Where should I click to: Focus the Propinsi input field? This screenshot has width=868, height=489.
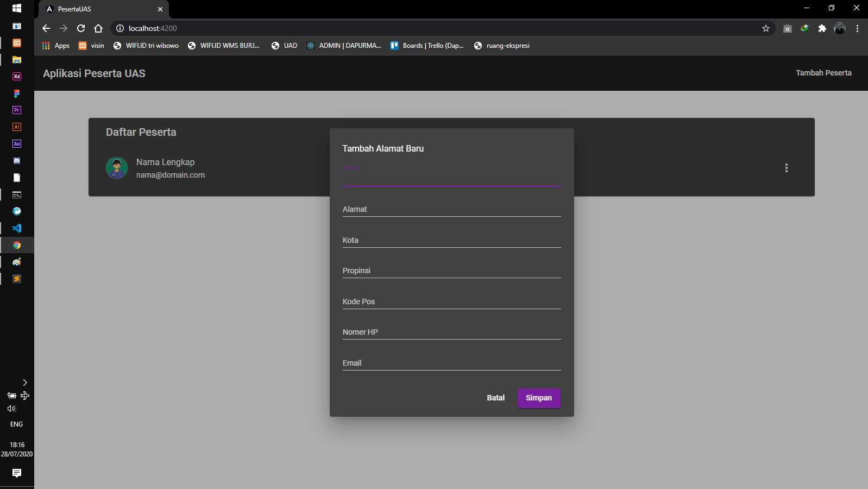(451, 271)
